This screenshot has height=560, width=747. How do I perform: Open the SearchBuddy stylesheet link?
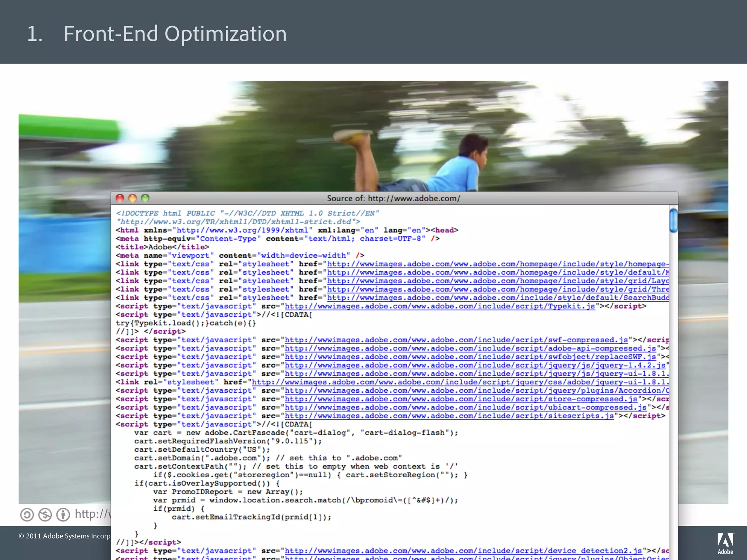(x=498, y=297)
